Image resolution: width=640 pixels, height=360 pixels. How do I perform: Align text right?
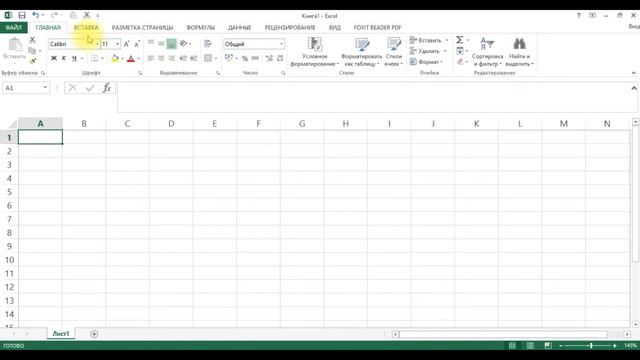[x=171, y=58]
